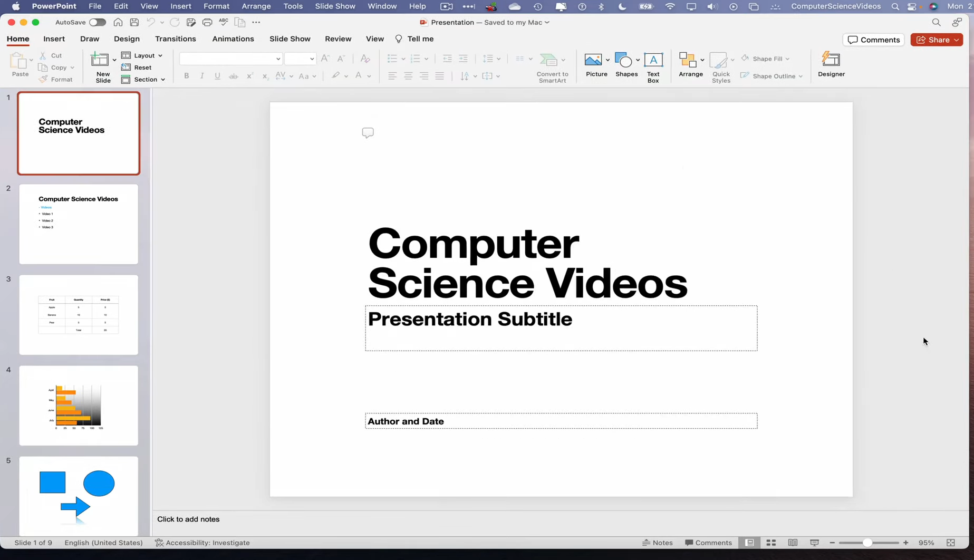Open the Window menu in the menu bar

click(x=382, y=6)
